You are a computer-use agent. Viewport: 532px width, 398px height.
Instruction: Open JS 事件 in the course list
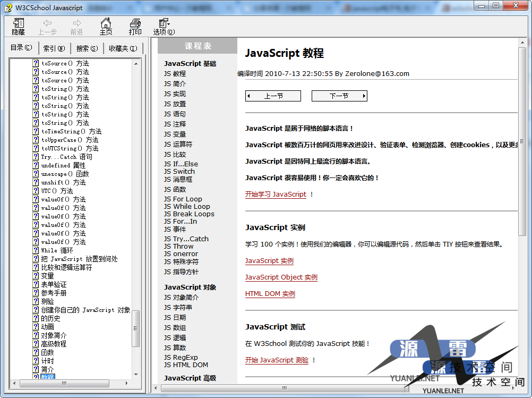pyautogui.click(x=175, y=229)
